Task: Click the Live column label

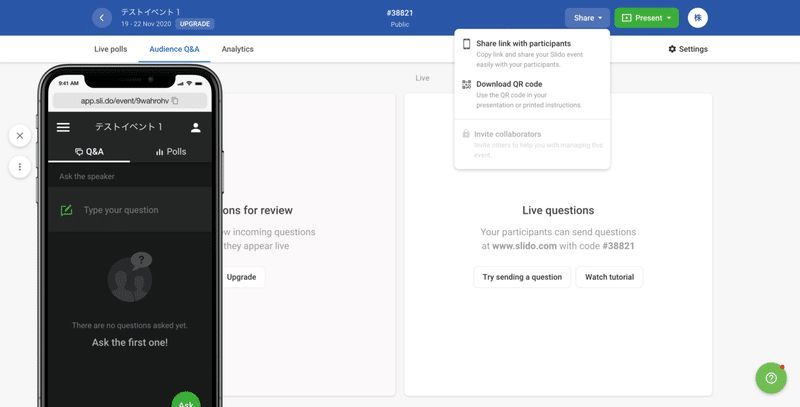Action: (422, 78)
